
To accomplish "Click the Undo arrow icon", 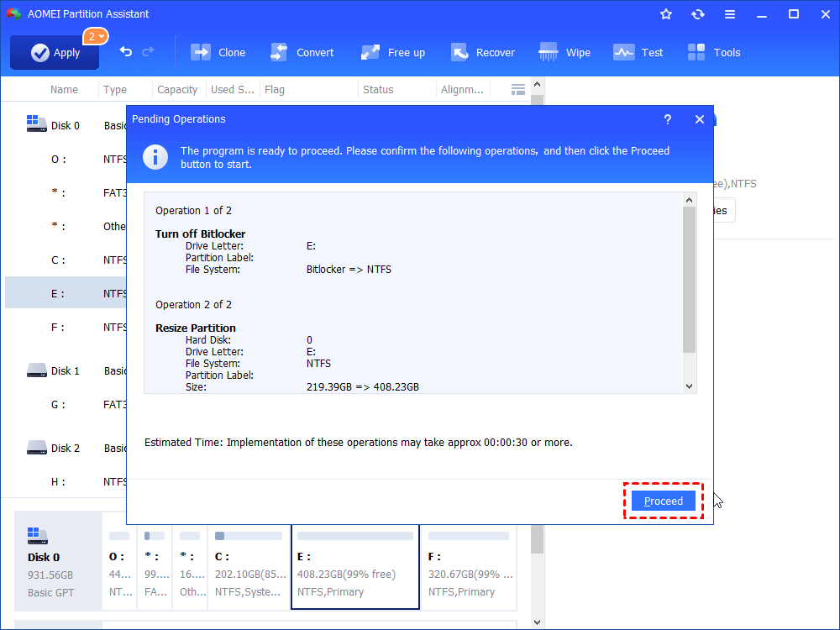I will tap(126, 52).
